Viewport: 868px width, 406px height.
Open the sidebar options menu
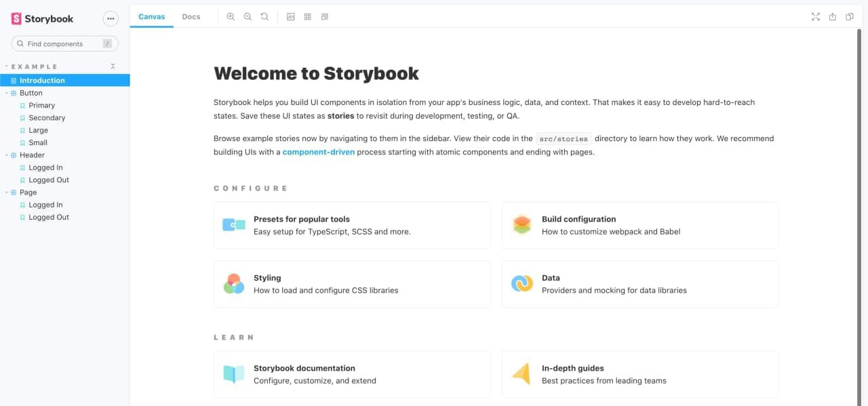[111, 18]
